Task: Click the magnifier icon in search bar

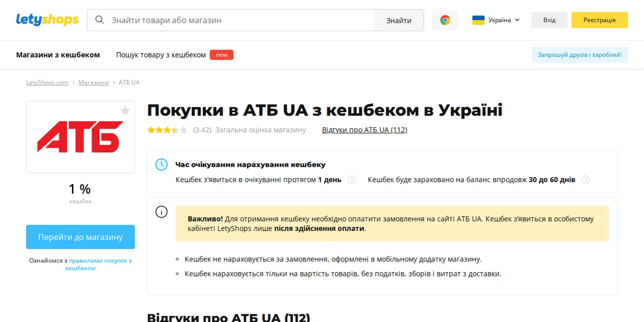Action: 99,20
